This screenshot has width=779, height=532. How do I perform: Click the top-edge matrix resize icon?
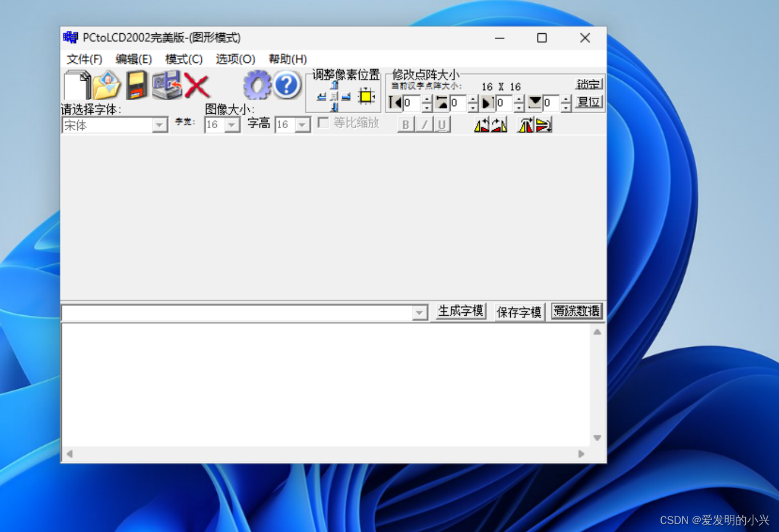point(442,103)
